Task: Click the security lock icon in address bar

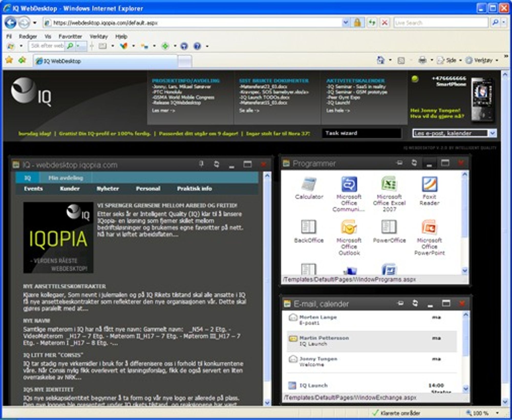Action: click(x=357, y=23)
